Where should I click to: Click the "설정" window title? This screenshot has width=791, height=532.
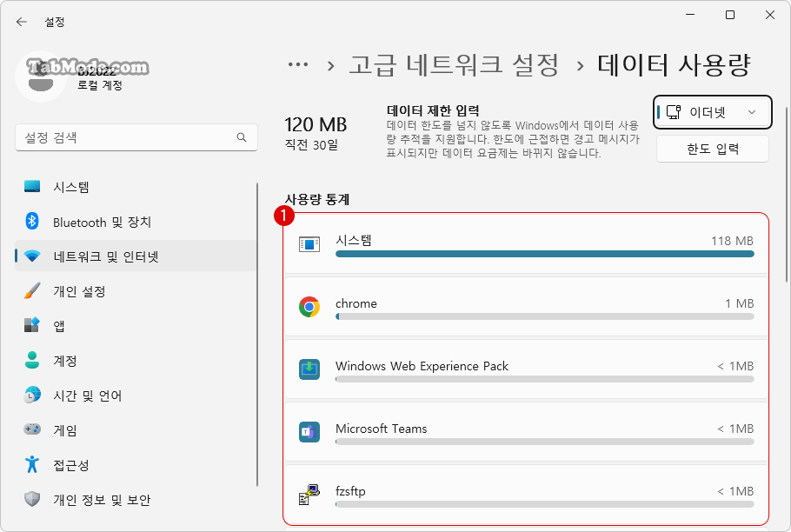[55, 22]
